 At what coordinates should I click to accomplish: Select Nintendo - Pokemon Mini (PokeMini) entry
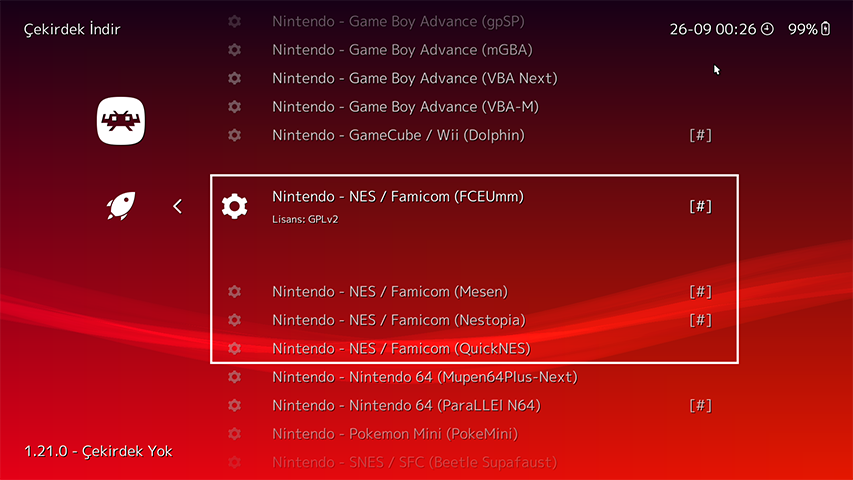(x=394, y=434)
